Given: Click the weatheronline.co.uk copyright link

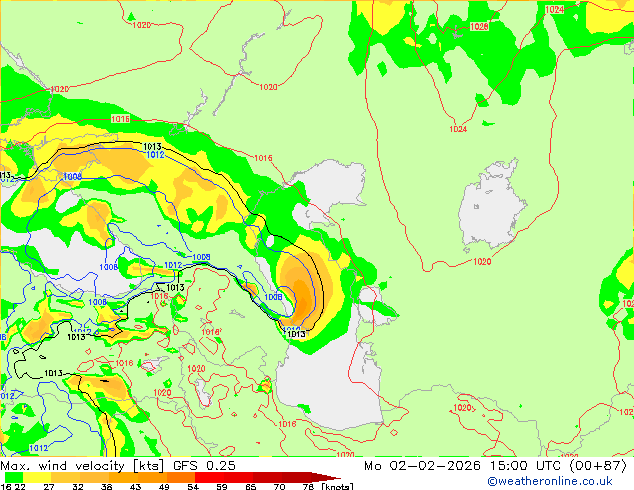Looking at the screenshot, I should 549,481.
